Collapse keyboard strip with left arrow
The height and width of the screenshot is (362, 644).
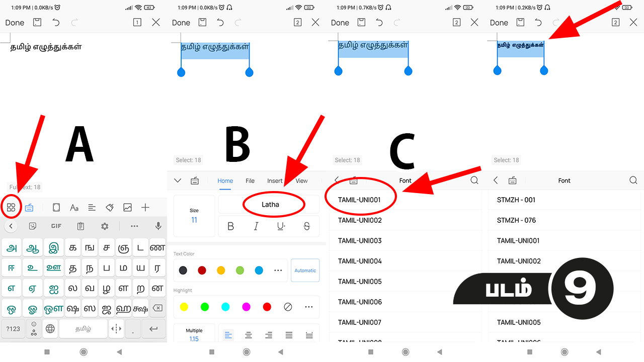11,226
